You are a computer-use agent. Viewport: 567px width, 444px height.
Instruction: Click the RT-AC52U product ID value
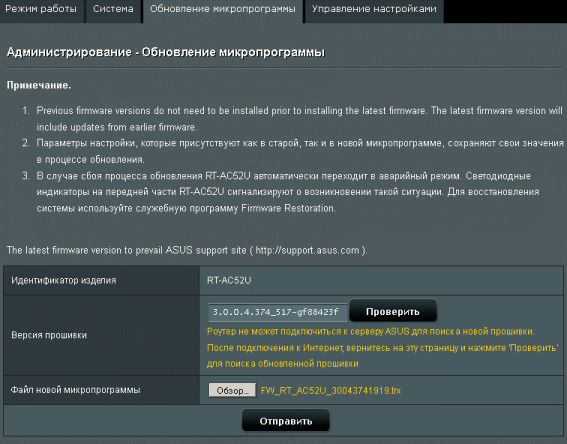229,280
